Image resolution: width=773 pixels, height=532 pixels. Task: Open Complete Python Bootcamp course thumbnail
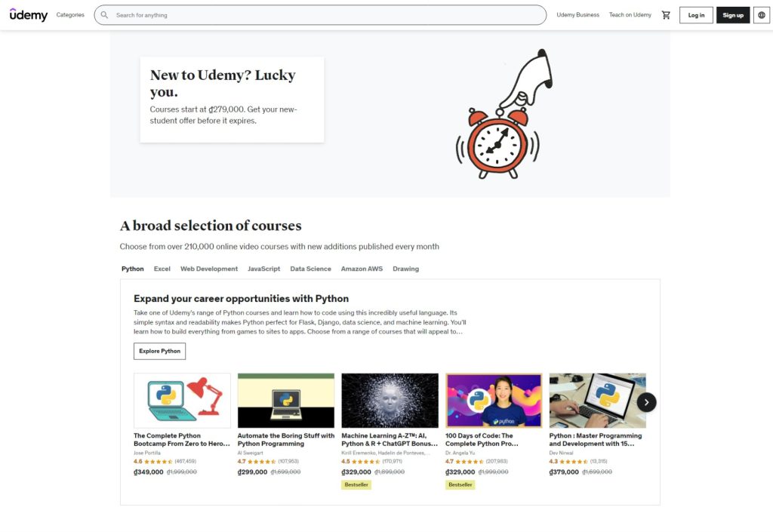click(x=182, y=401)
